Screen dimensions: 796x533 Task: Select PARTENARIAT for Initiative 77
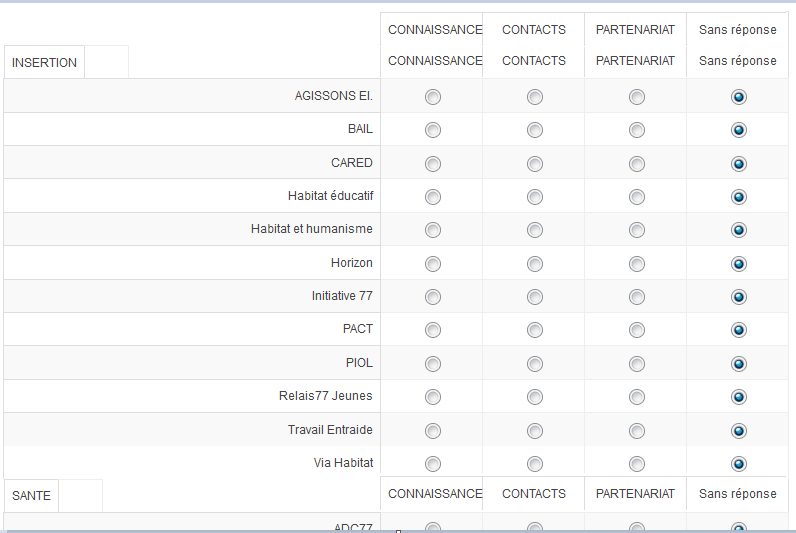click(x=637, y=297)
